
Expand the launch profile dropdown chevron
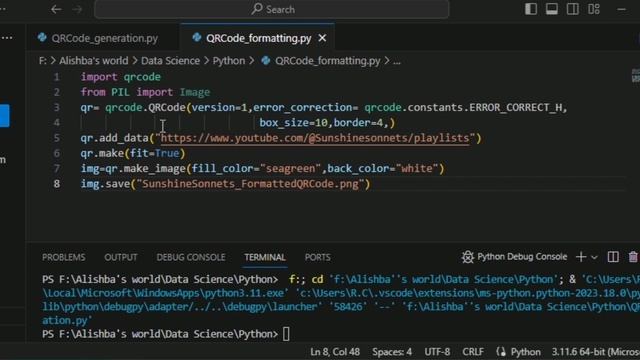point(594,257)
